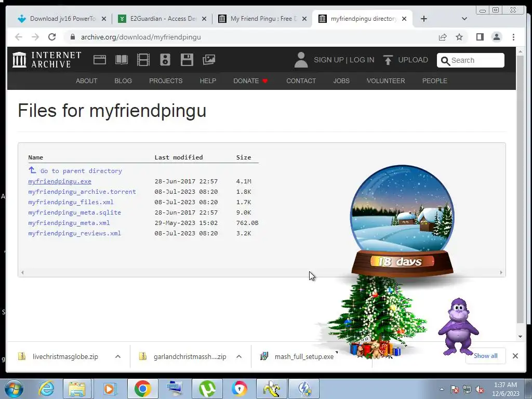Open the Audio speaker icon
This screenshot has width=532, height=399.
165,60
